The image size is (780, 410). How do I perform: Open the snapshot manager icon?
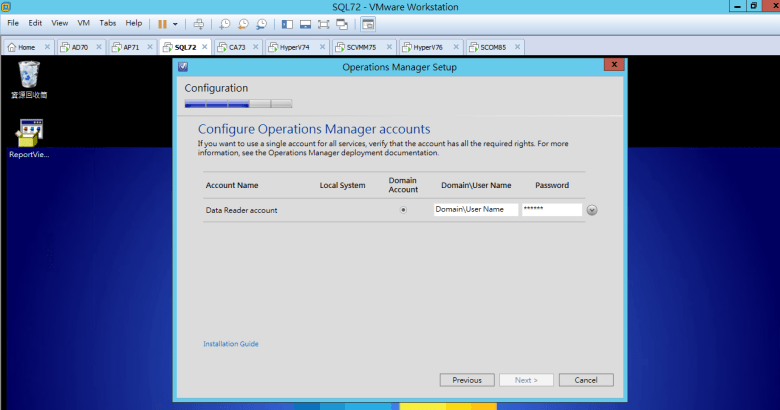261,23
